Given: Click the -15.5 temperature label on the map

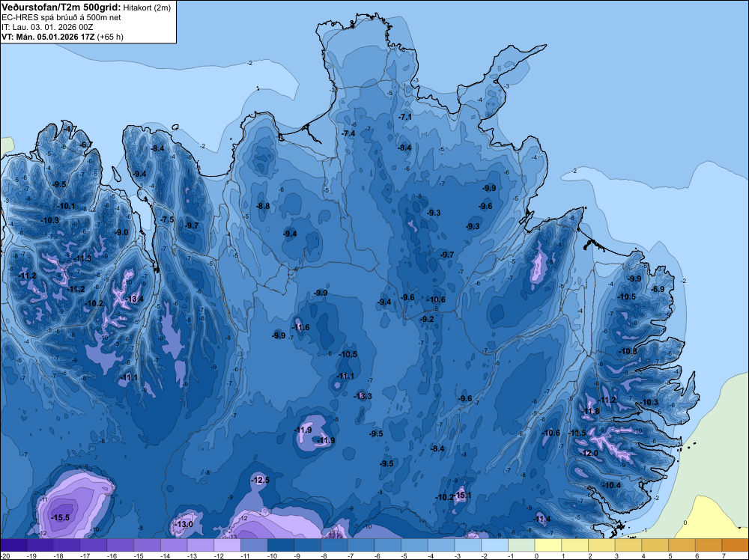Looking at the screenshot, I should click(61, 517).
